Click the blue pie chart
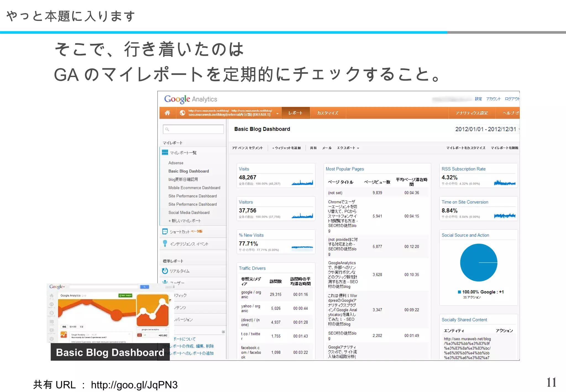566x392 pixels. [479, 262]
